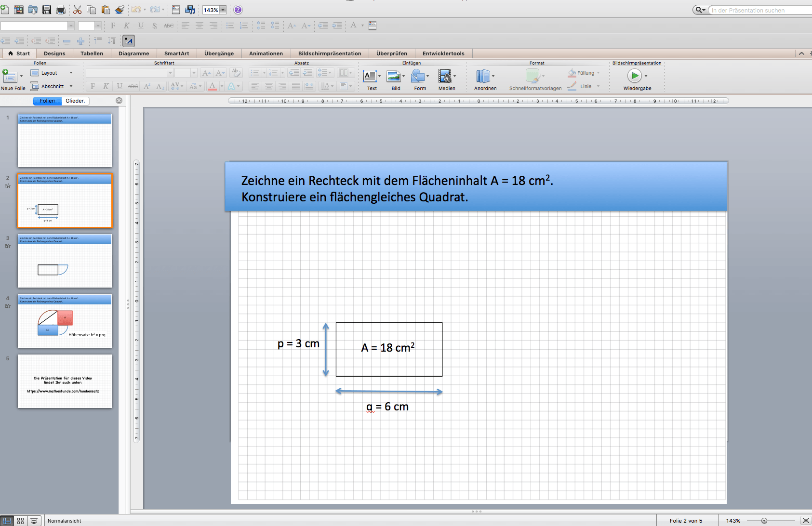
Task: Open the Bildschirmpräsentation tab
Action: 330,53
